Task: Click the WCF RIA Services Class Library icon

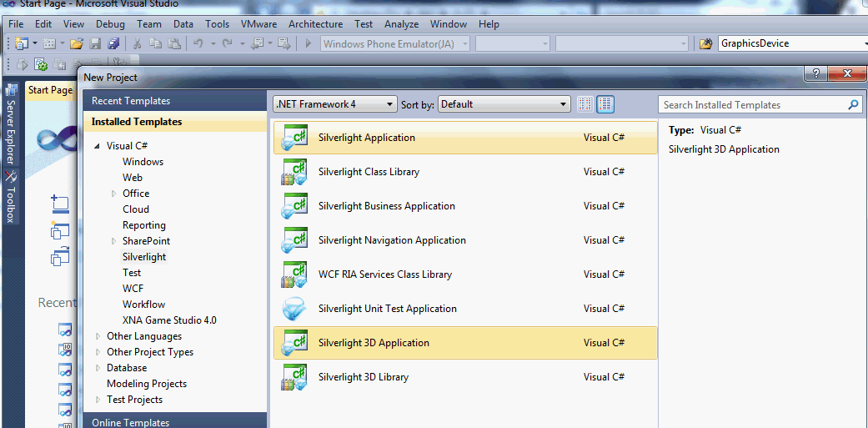Action: coord(294,274)
